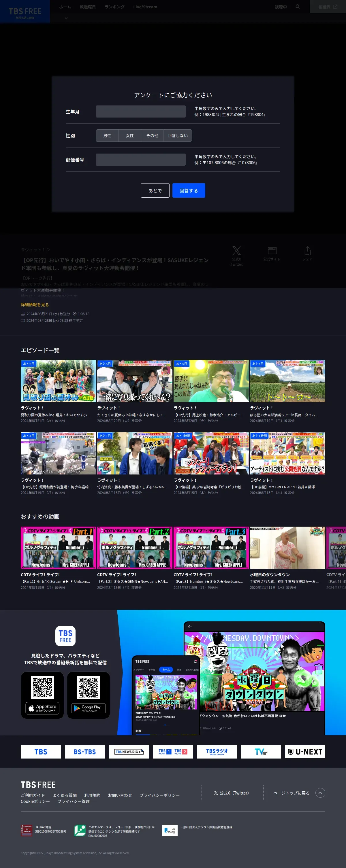The image size is (346, 868).
Task: Select その他 gender option
Action: point(152,135)
